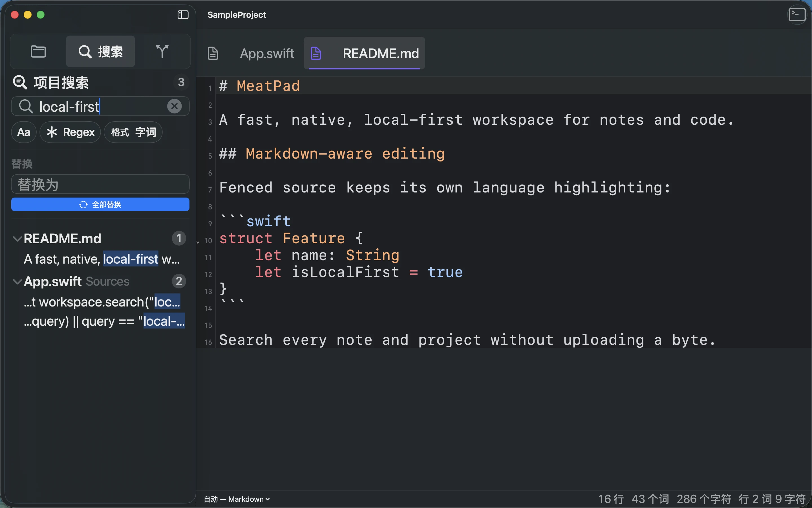The height and width of the screenshot is (508, 812).
Task: Toggle the Regex search option
Action: pos(70,132)
